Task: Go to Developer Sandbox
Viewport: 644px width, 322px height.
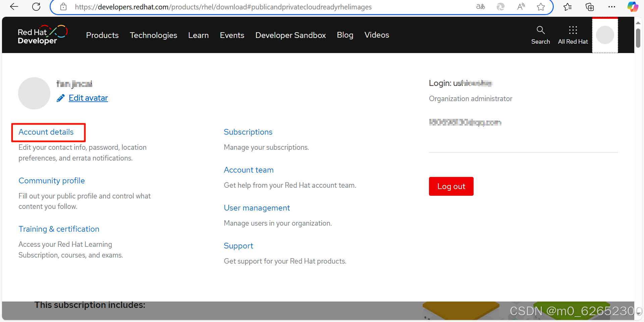Action: point(290,35)
